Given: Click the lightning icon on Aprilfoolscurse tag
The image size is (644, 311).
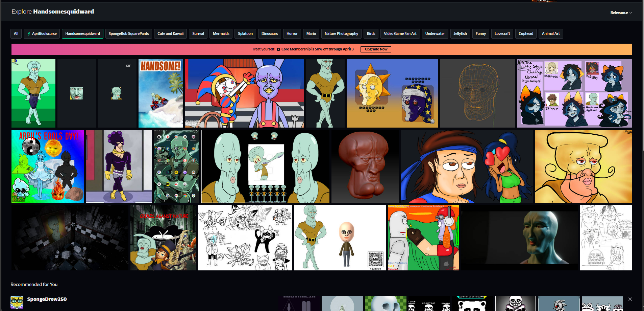Looking at the screenshot, I should [29, 34].
